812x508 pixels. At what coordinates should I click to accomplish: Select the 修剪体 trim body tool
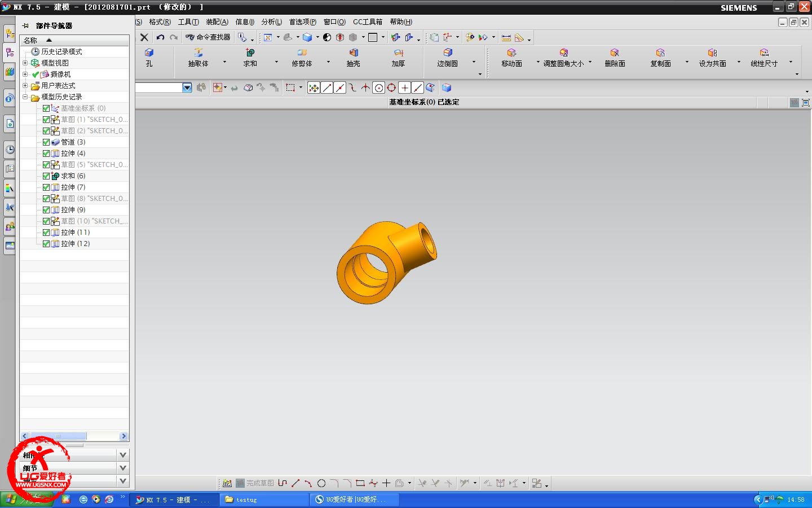pyautogui.click(x=302, y=58)
